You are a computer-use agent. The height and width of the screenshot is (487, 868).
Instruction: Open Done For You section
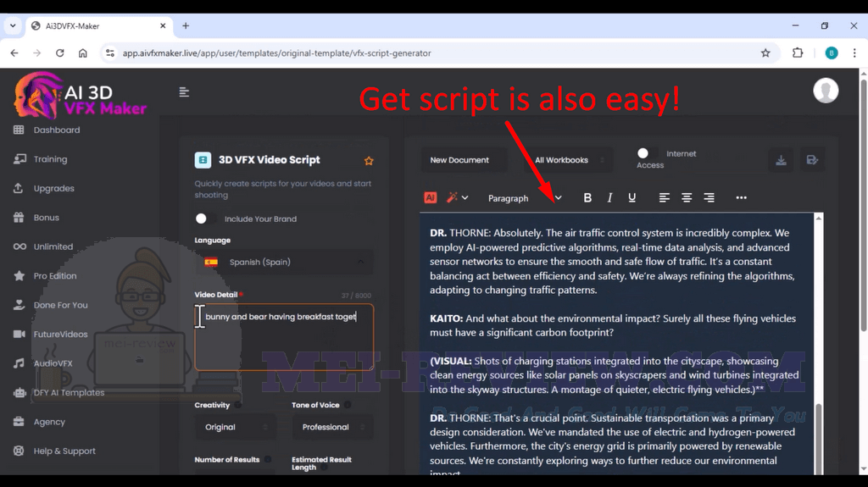pyautogui.click(x=61, y=305)
